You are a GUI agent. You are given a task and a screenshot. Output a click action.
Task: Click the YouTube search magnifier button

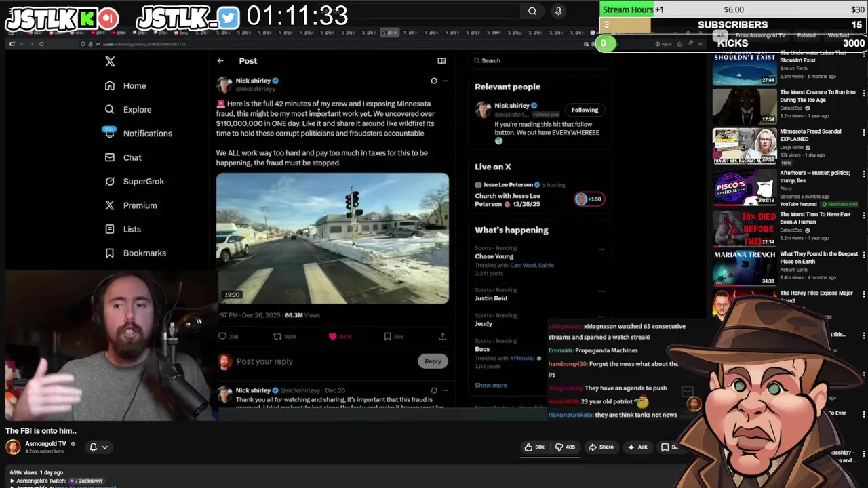click(x=532, y=11)
